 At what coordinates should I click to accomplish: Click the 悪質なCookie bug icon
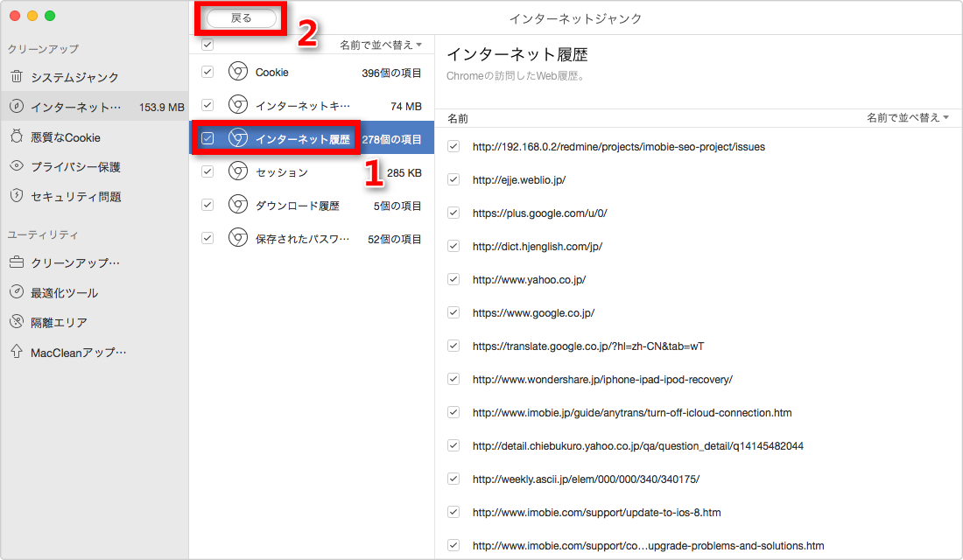coord(17,136)
